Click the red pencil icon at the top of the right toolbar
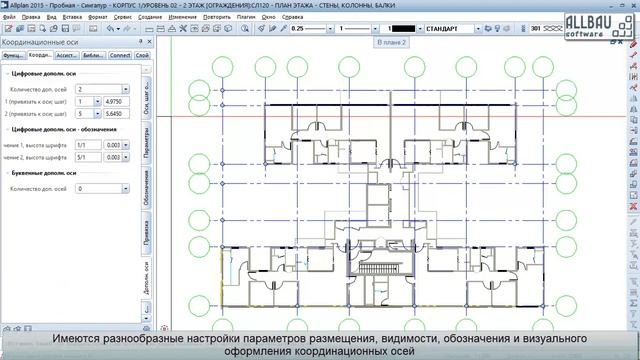 click(633, 44)
